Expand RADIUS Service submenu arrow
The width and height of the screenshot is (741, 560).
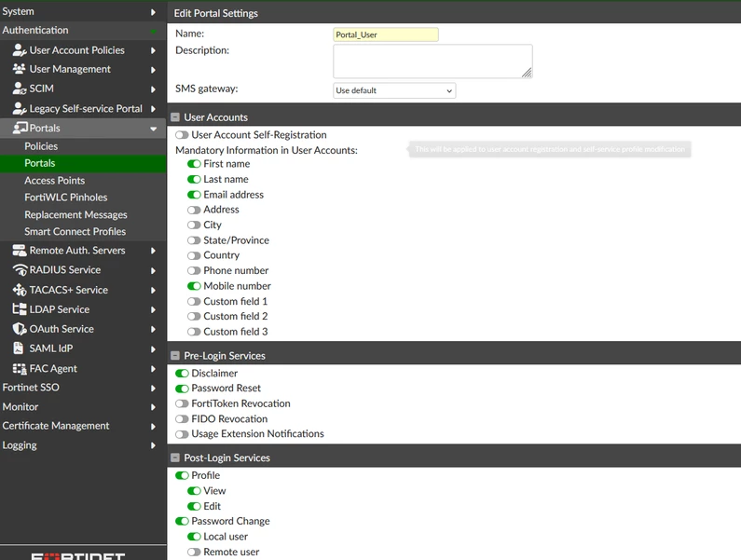[153, 271]
